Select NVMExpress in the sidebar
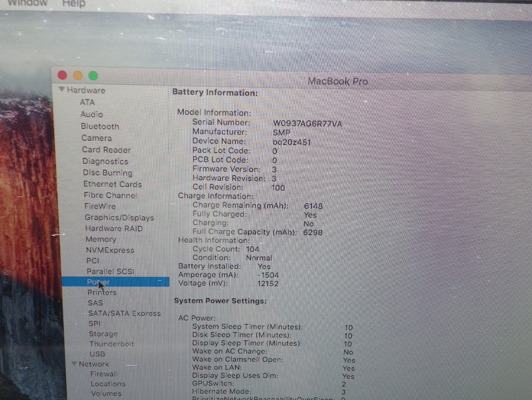Screen dimensions: 532x400 [x=110, y=250]
